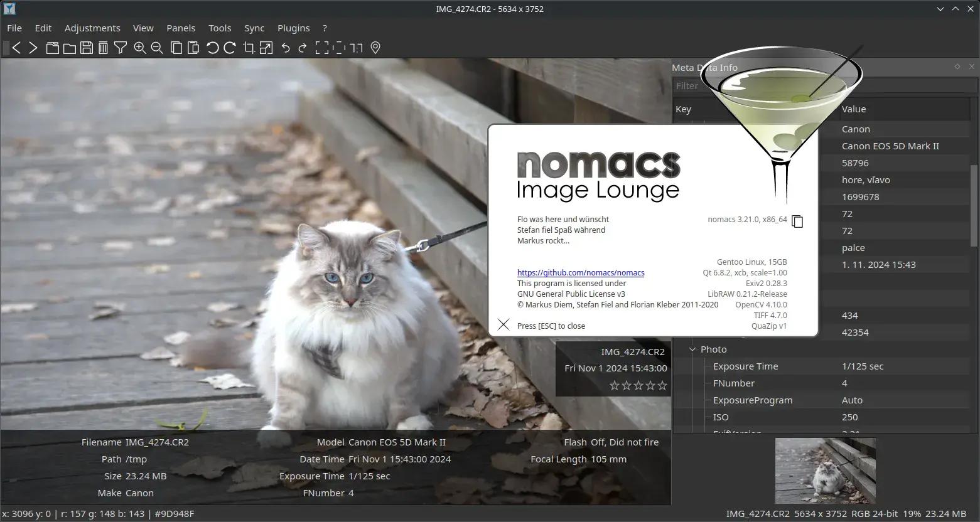Open the Sync menu
Screen dimensions: 980x522
(254, 28)
